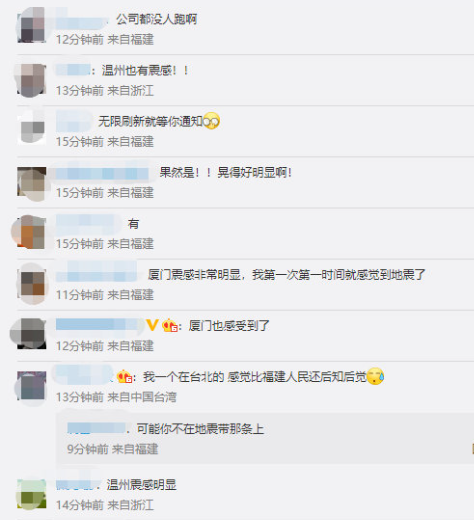
Task: Click the glasses emoji after 无限刷新就等你通知
Action: click(x=212, y=121)
